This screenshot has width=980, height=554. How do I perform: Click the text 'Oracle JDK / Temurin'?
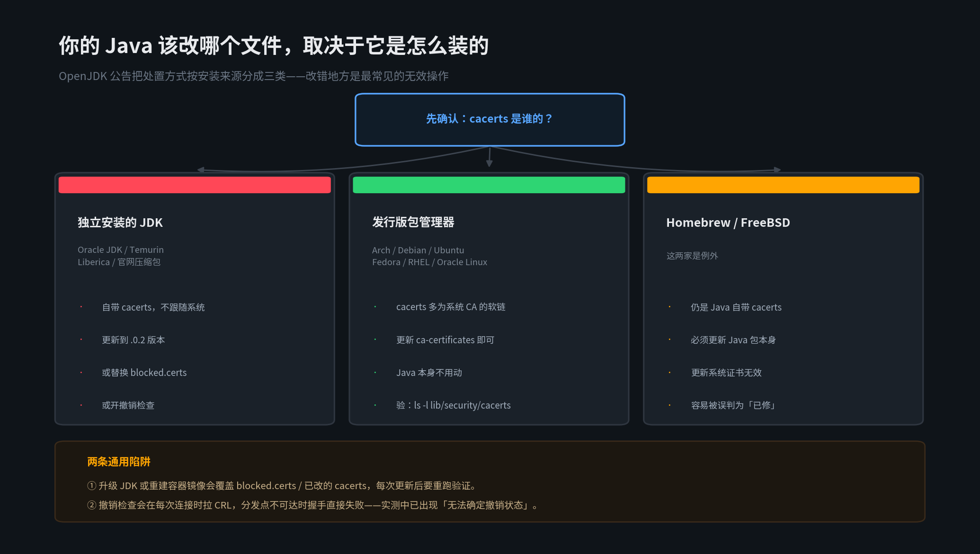[x=121, y=250]
